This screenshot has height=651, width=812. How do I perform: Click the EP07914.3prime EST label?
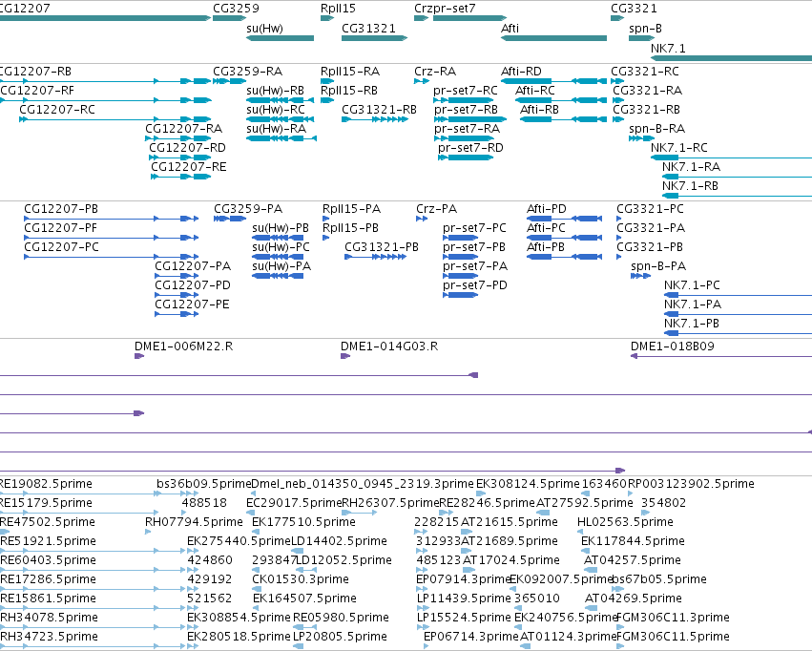(464, 579)
